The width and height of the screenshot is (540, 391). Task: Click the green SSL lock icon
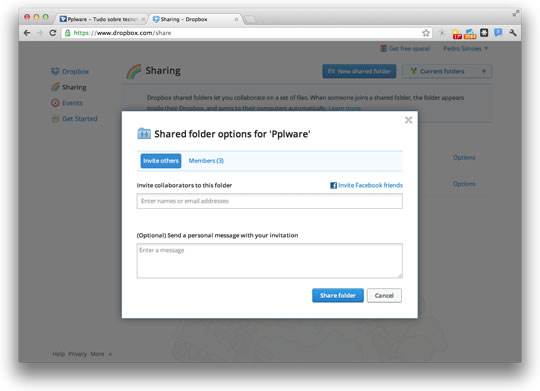click(x=68, y=33)
